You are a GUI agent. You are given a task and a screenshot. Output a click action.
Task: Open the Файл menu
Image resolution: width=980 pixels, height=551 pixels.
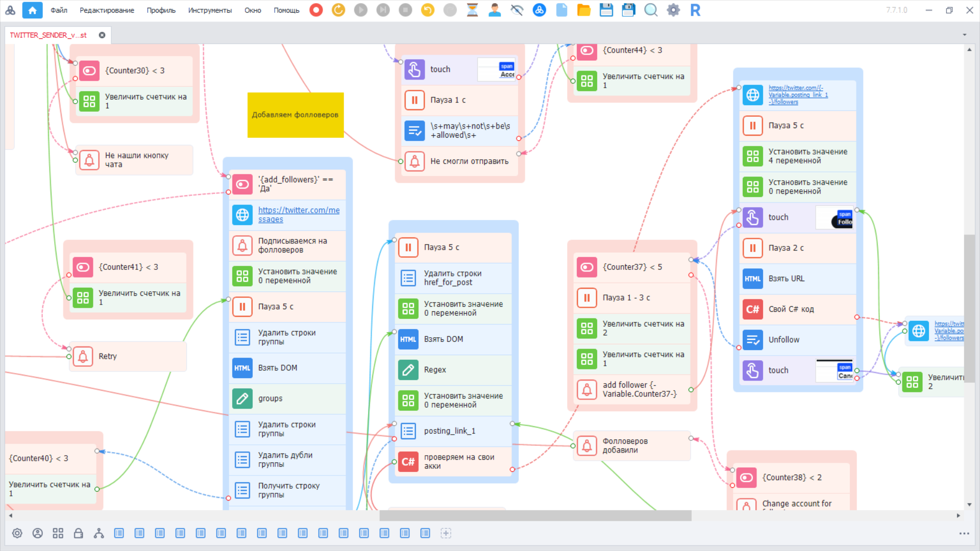tap(59, 10)
